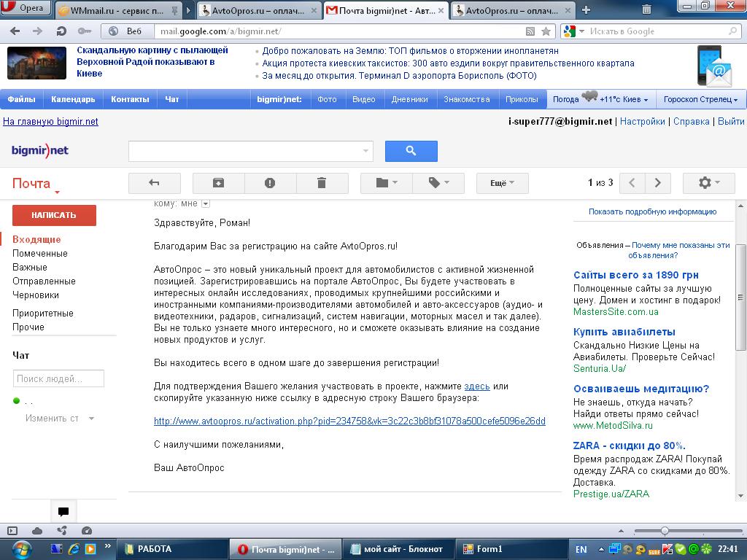
Task: Click the mail search input field
Action: (251, 151)
